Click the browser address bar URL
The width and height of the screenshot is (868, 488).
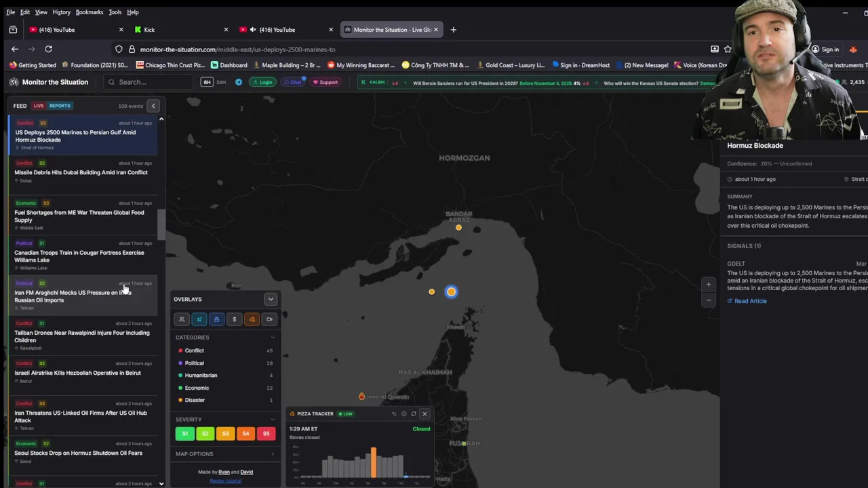tap(237, 49)
